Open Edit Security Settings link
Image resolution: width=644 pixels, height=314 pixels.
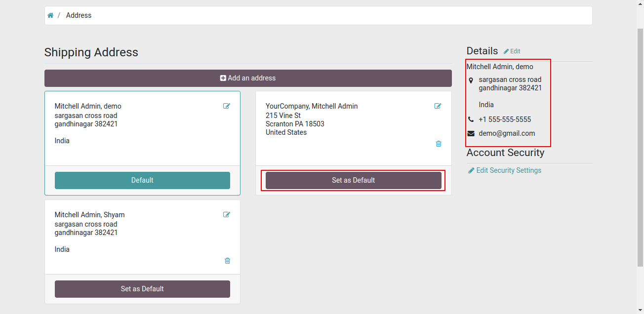coord(505,170)
